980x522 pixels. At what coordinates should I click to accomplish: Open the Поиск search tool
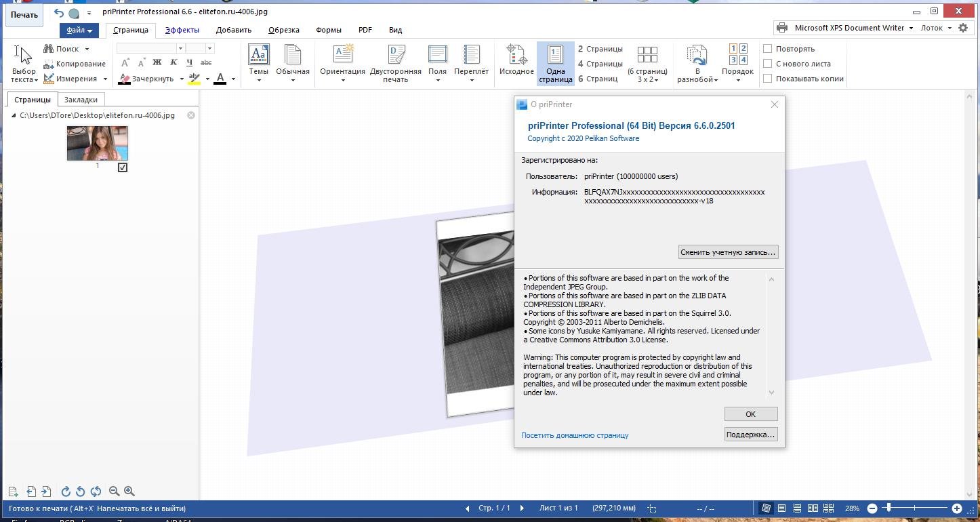[61, 49]
